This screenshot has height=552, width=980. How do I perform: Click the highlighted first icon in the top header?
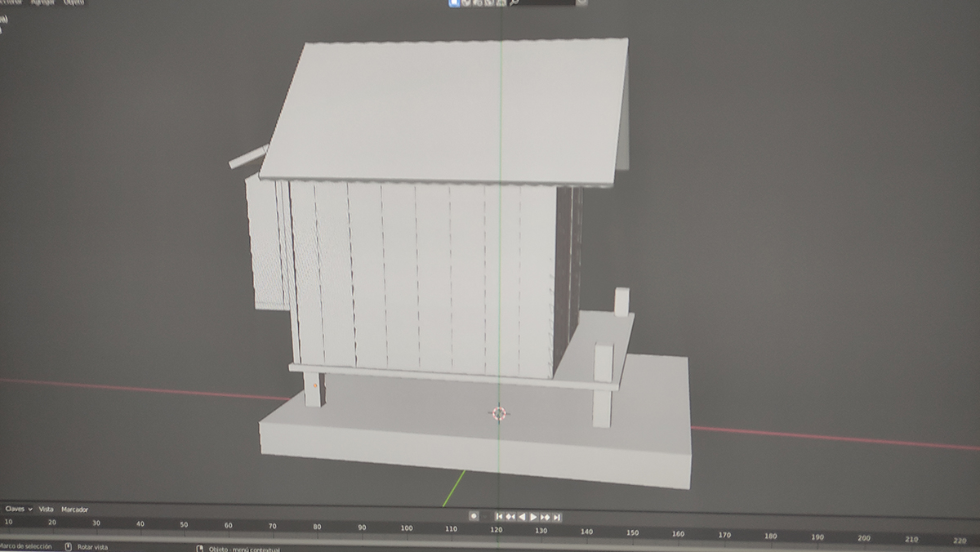pyautogui.click(x=455, y=2)
